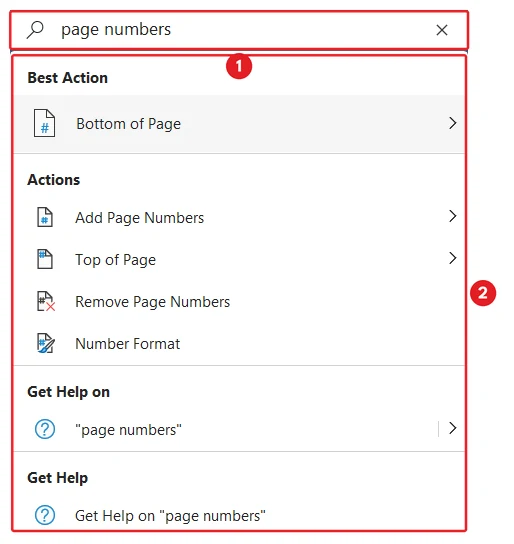Viewport: 514px width, 544px height.
Task: Expand the Top of Page chevron
Action: (452, 258)
